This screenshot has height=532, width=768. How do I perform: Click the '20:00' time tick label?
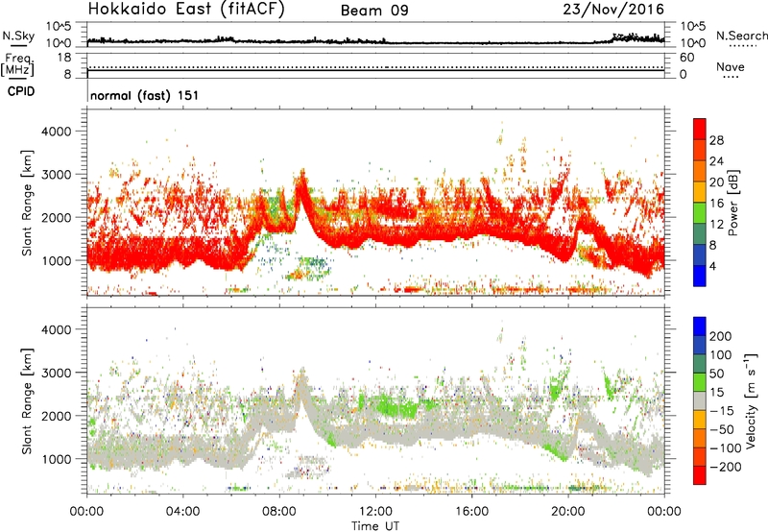point(567,512)
